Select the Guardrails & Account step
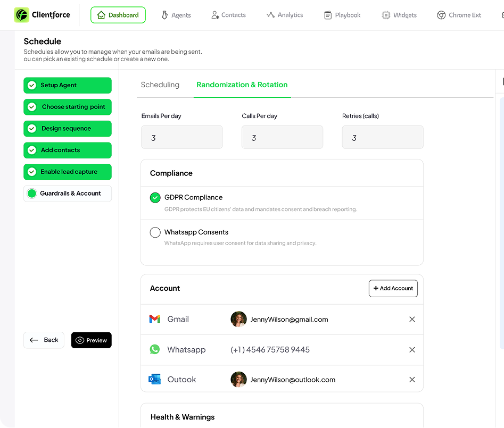Image resolution: width=504 pixels, height=428 pixels. (68, 194)
